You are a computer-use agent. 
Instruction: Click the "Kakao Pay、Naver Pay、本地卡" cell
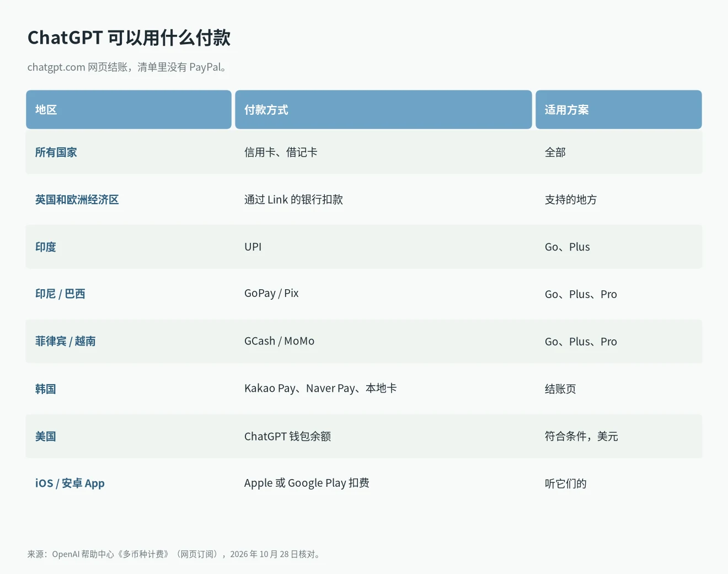320,389
